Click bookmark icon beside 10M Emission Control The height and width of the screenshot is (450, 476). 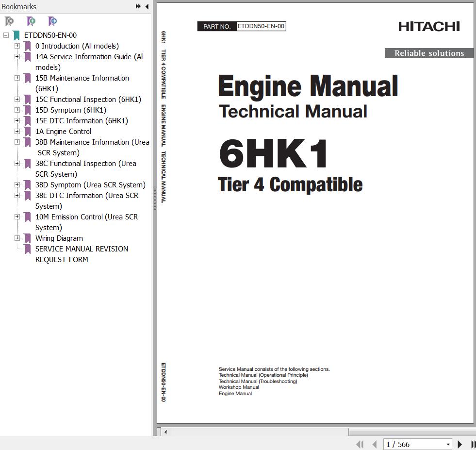[28, 217]
